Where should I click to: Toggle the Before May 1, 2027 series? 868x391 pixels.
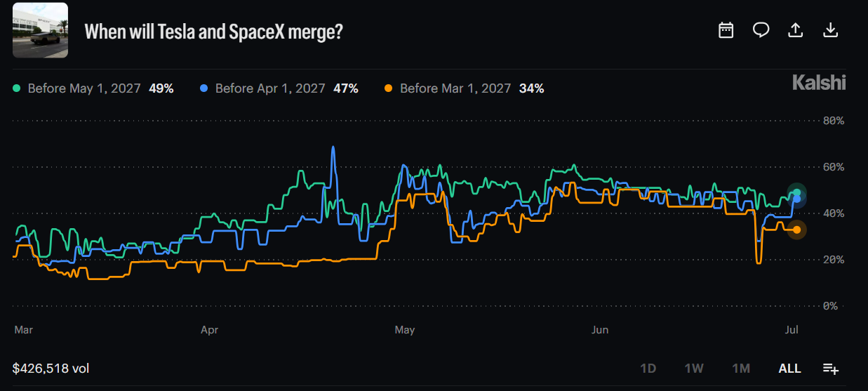point(93,88)
